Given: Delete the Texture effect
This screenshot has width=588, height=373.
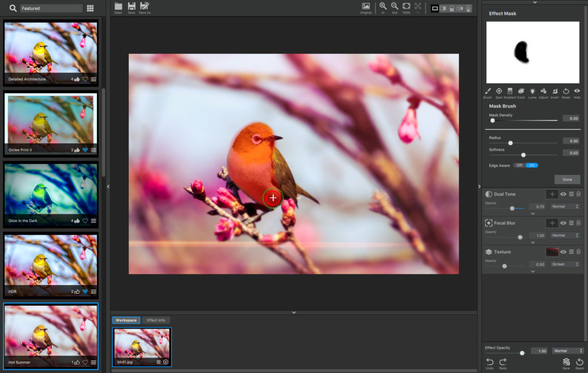Looking at the screenshot, I should click(579, 251).
